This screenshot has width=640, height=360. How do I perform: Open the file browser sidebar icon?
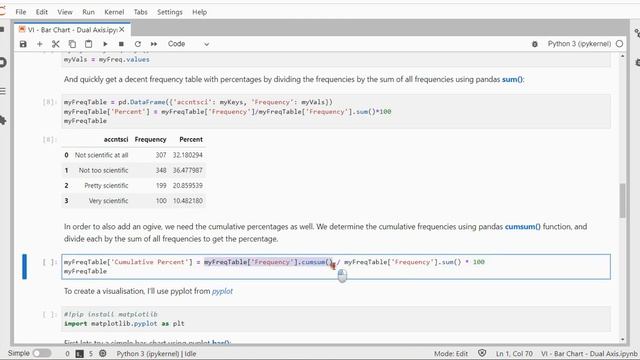click(2, 29)
